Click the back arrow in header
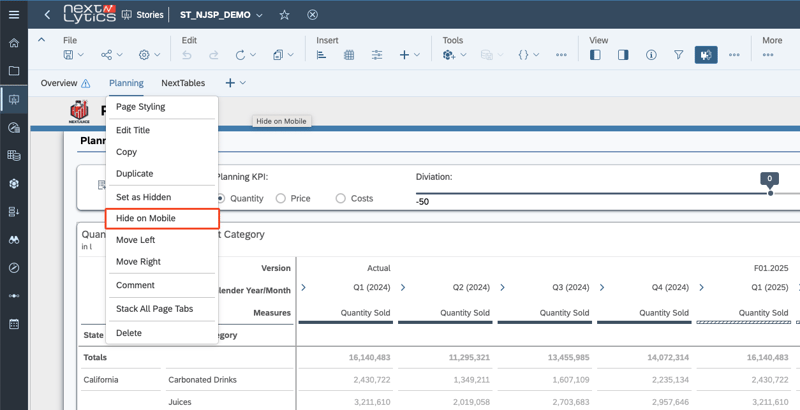This screenshot has width=800, height=410. click(x=47, y=15)
